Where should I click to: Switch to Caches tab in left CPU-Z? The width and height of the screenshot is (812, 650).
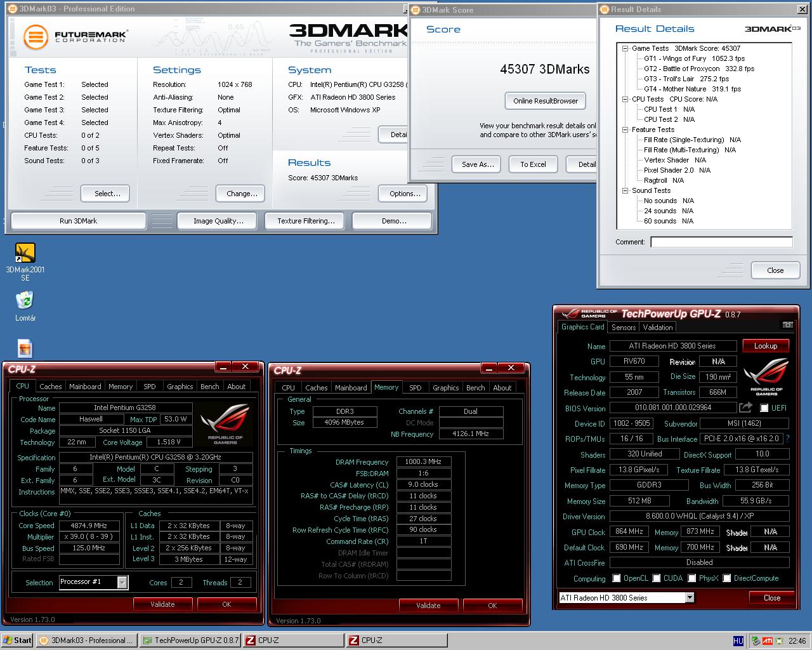click(50, 387)
